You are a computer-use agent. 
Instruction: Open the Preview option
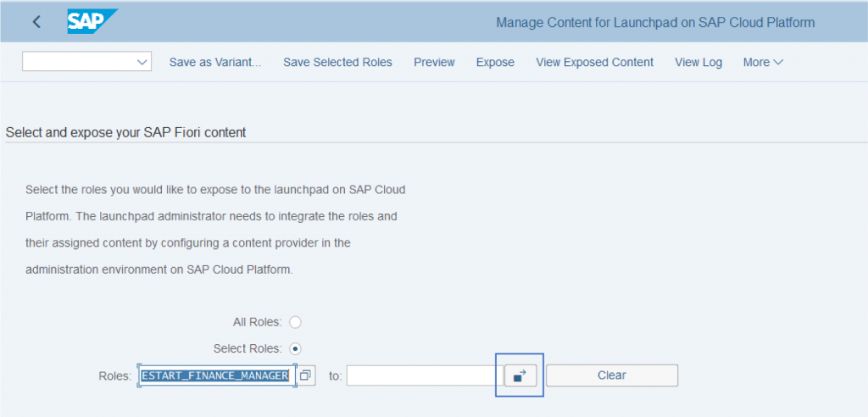click(x=435, y=62)
